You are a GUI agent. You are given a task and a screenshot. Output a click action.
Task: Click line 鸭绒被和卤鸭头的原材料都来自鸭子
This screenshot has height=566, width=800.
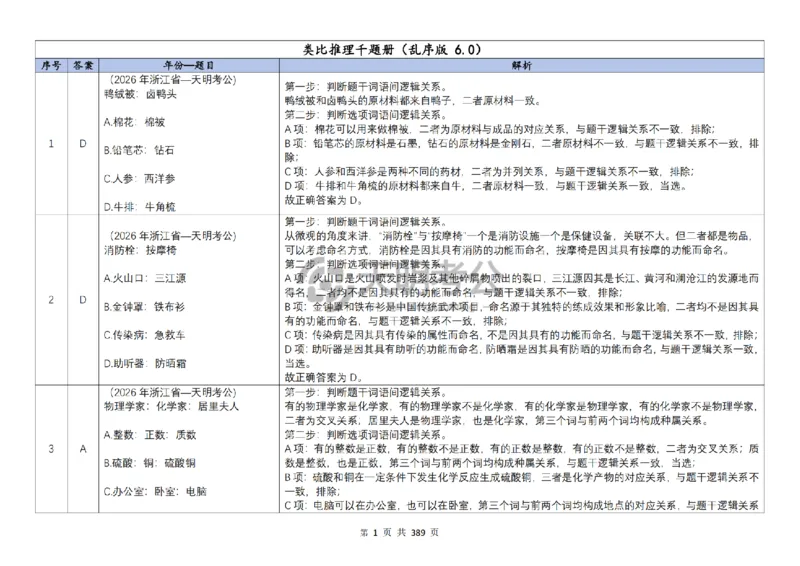(x=412, y=101)
